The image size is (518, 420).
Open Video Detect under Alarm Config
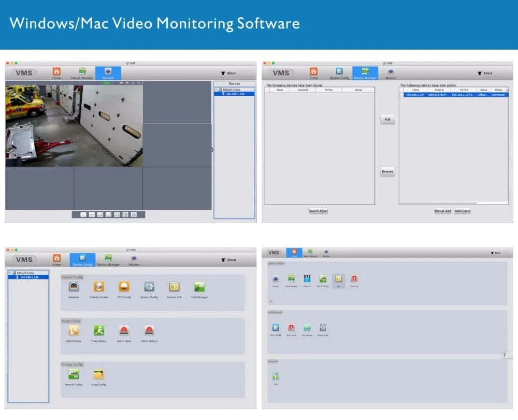99,330
